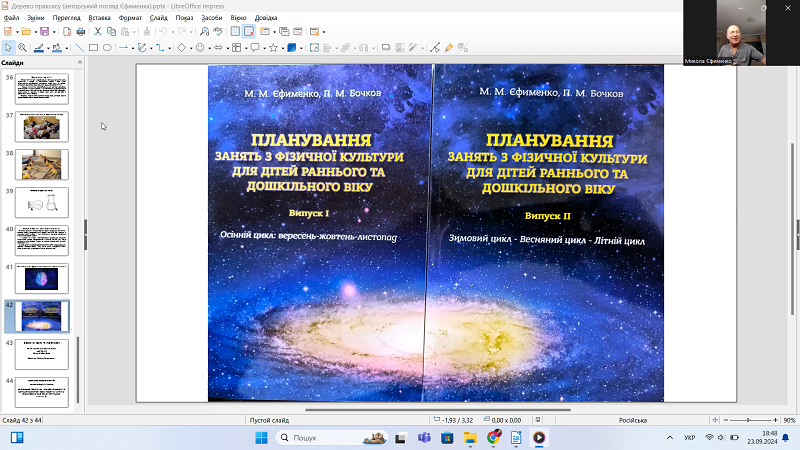Open the fill color dropdown arrow

pos(66,48)
